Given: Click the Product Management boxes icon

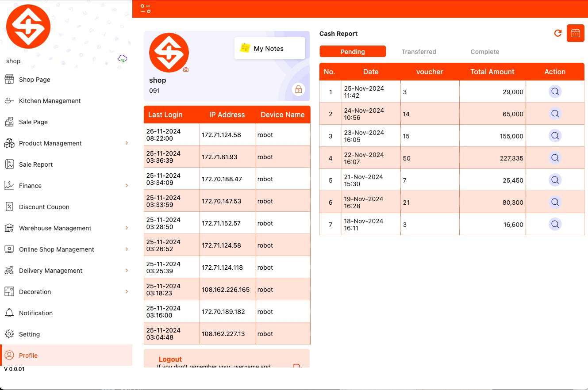Looking at the screenshot, I should point(9,143).
